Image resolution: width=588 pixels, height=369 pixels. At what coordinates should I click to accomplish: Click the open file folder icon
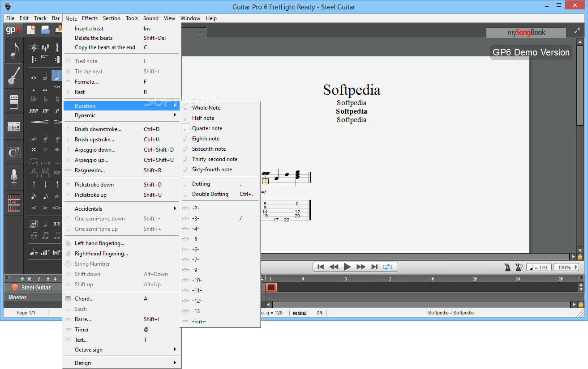(45, 30)
